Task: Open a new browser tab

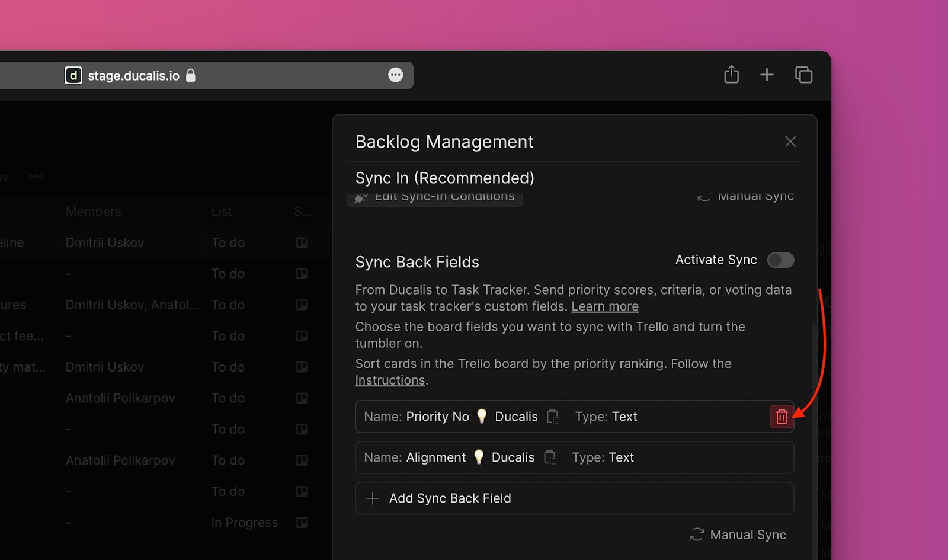Action: coord(767,75)
